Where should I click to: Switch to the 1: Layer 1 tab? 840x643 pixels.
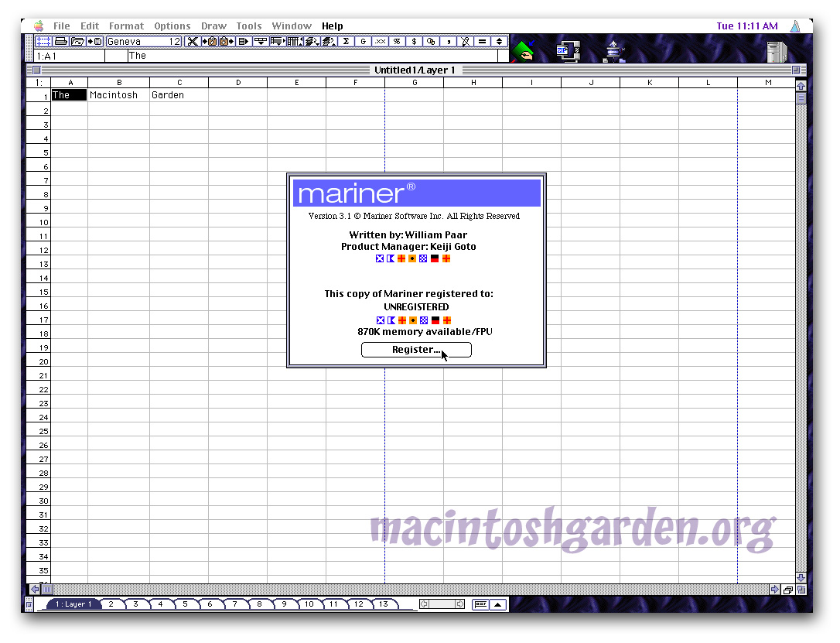point(74,604)
